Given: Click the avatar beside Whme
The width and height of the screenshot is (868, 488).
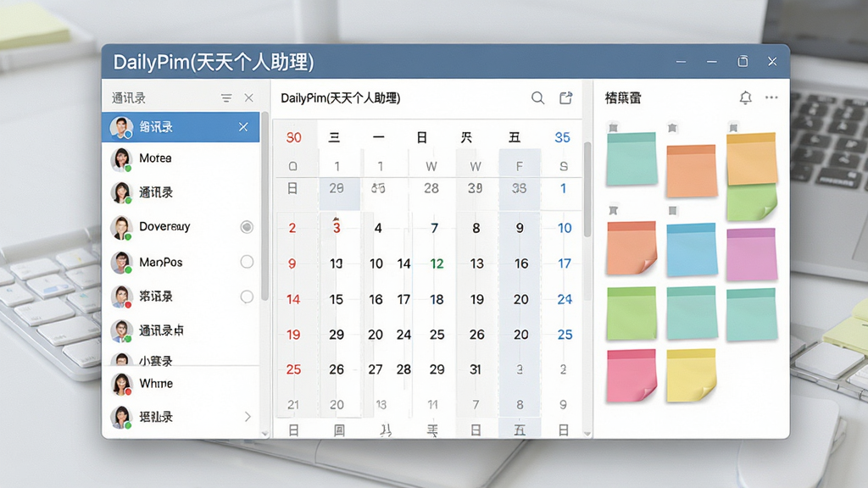Looking at the screenshot, I should 121,384.
